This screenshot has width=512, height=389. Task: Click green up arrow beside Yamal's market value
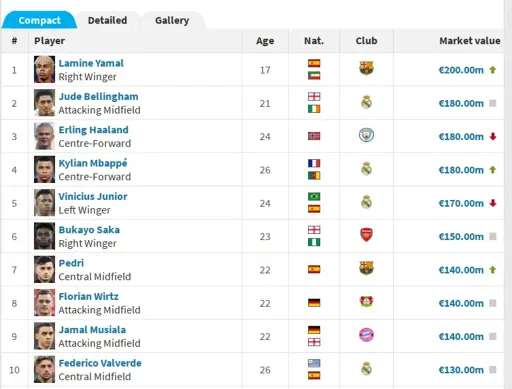pos(493,70)
